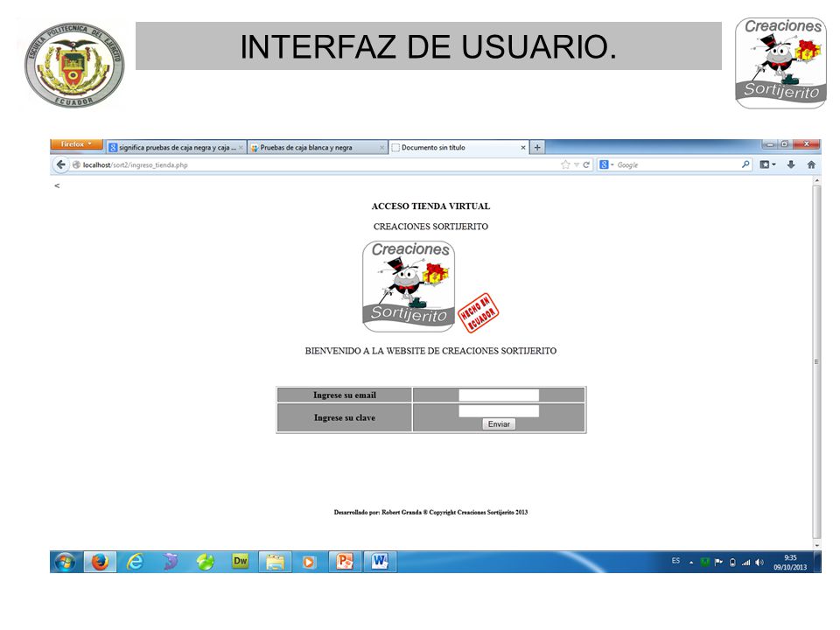Click the volume speaker tray icon
The width and height of the screenshot is (840, 630).
pos(759,562)
